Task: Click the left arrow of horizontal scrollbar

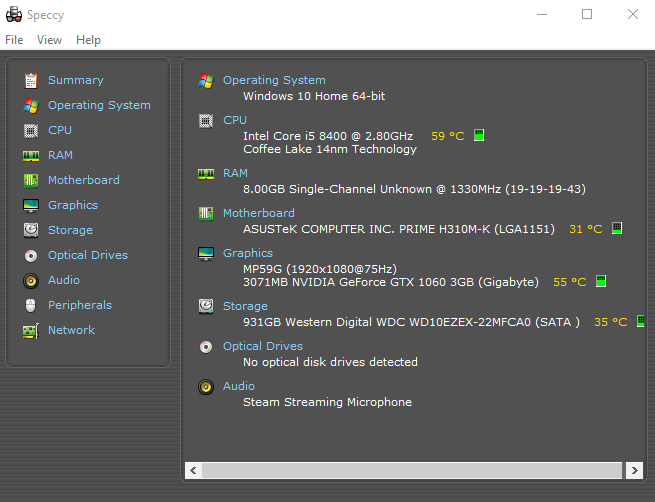Action: (x=193, y=471)
